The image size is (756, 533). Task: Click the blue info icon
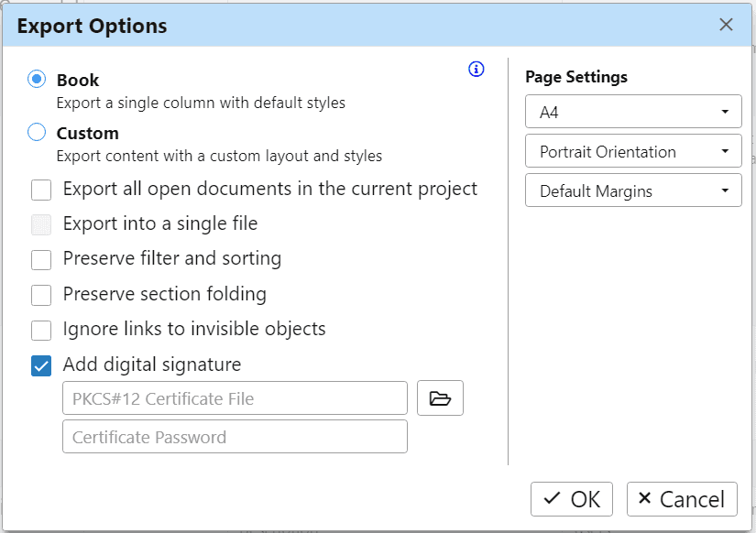(x=477, y=70)
